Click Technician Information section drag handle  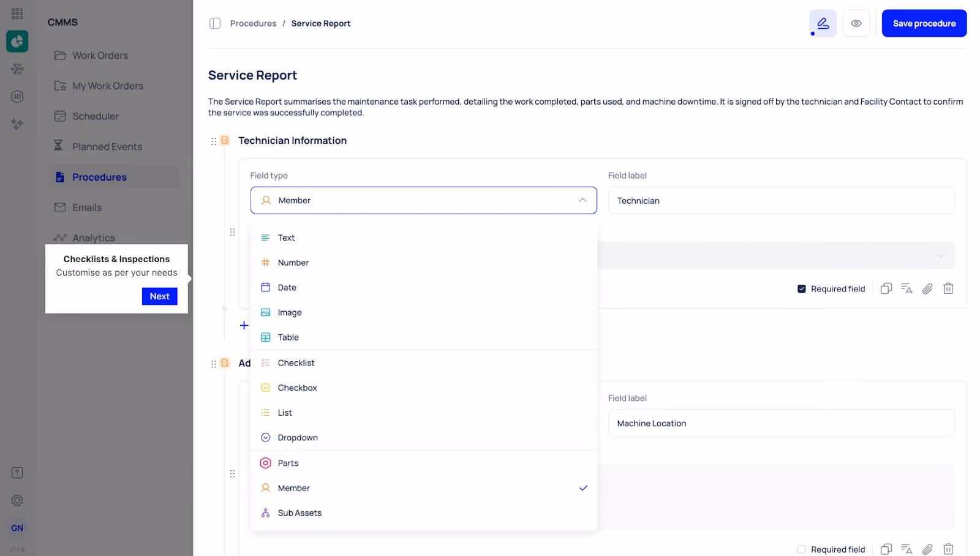(213, 141)
